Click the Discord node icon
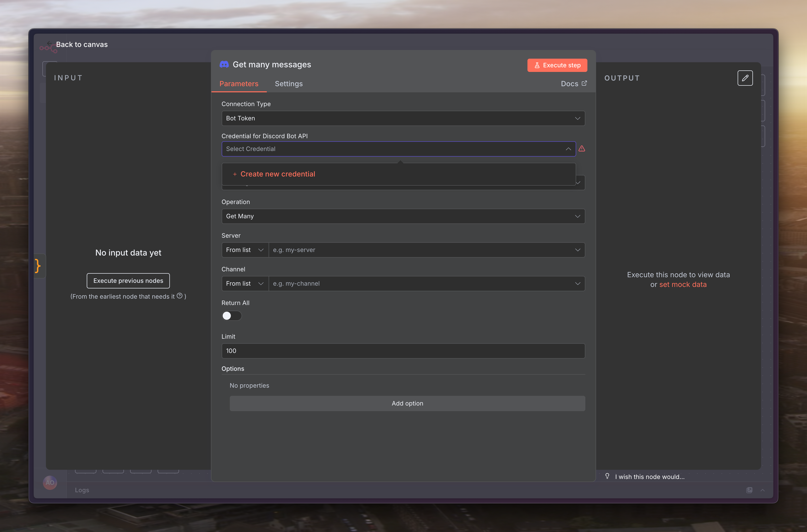This screenshot has height=532, width=807. (x=224, y=65)
